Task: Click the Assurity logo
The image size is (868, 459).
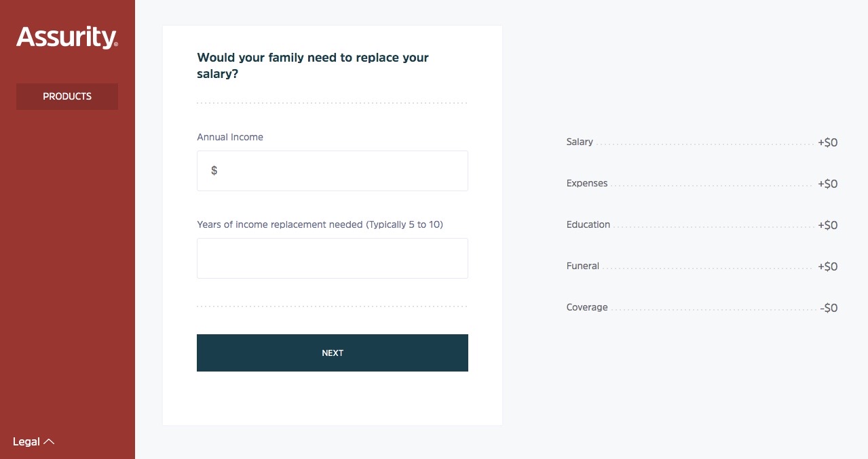Action: point(67,37)
